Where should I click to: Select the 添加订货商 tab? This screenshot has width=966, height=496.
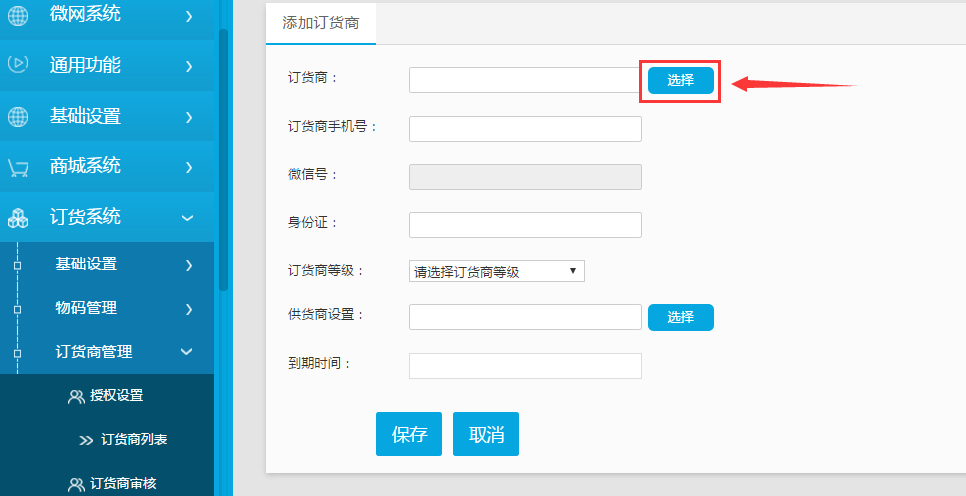tap(321, 23)
